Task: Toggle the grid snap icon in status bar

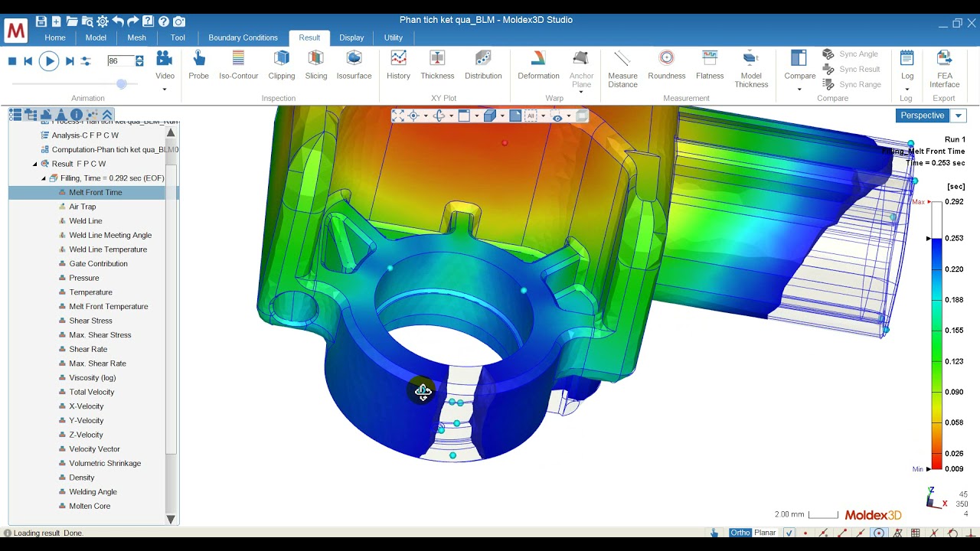Action: [x=916, y=533]
